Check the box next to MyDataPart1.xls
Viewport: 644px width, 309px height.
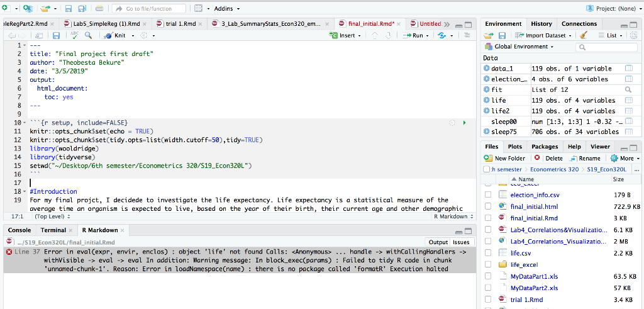[488, 276]
